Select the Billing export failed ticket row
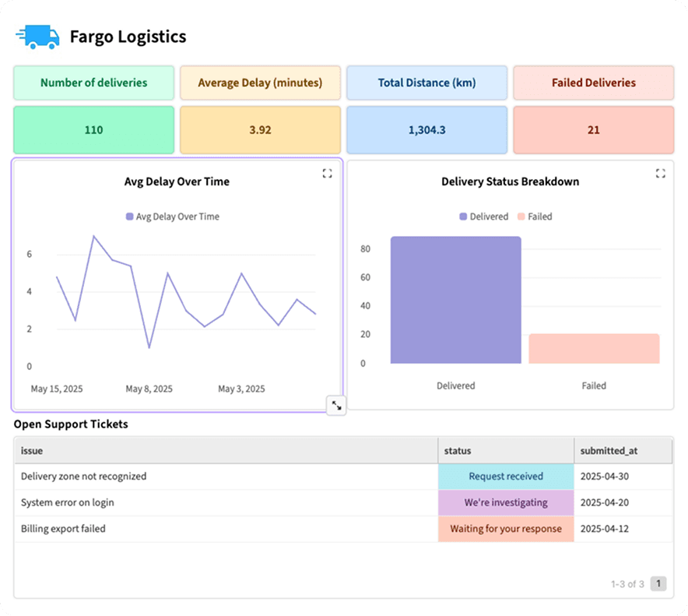 tap(343, 529)
